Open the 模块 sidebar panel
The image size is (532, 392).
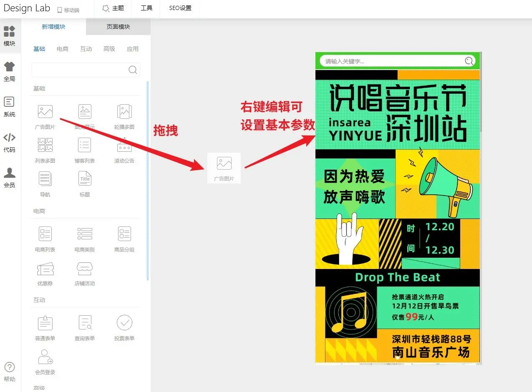(x=9, y=35)
